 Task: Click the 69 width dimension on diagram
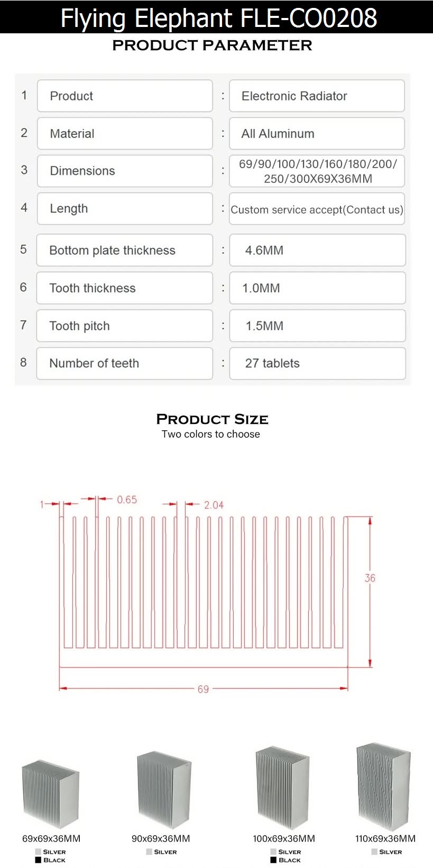tap(203, 689)
